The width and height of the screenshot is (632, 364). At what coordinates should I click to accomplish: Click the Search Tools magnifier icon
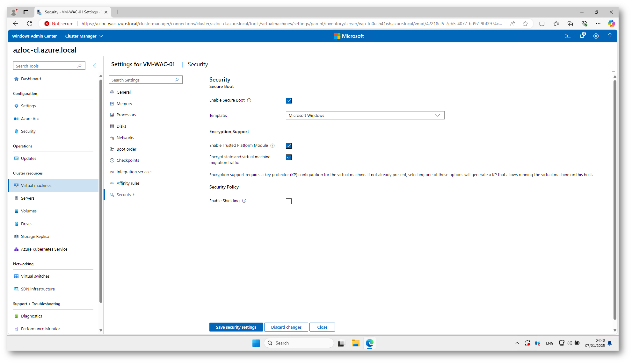coord(80,66)
